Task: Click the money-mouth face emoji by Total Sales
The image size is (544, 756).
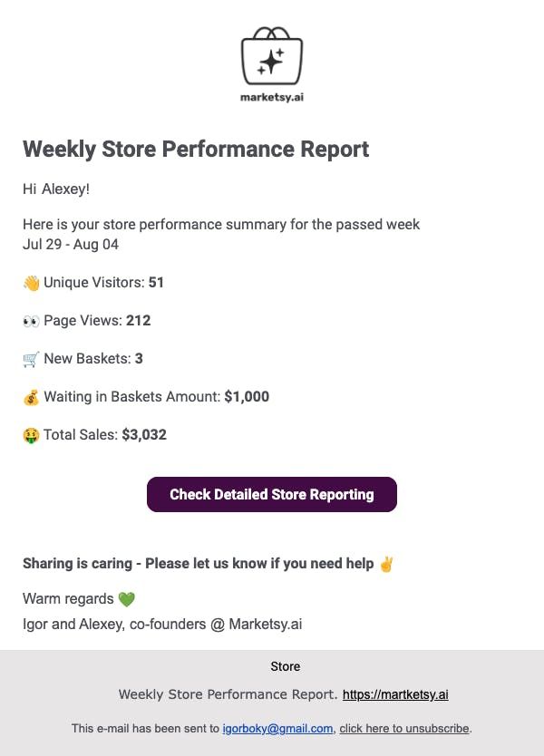Action: tap(32, 436)
